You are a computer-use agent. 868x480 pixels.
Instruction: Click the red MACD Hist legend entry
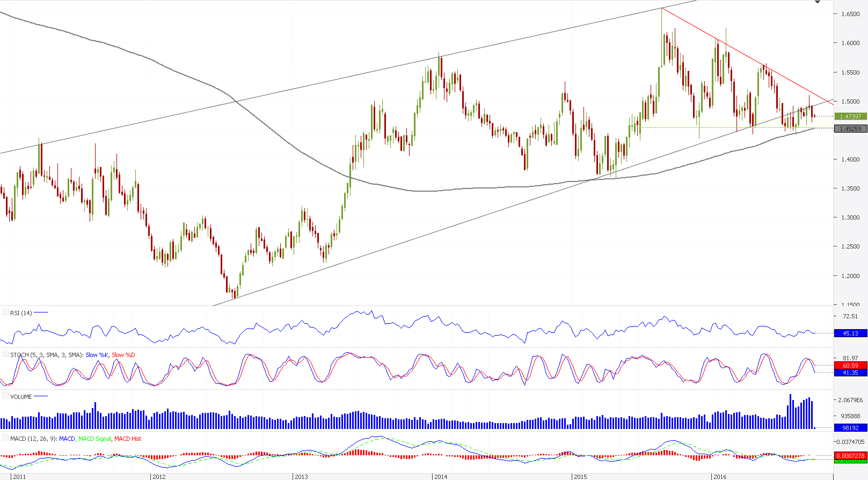[x=128, y=439]
